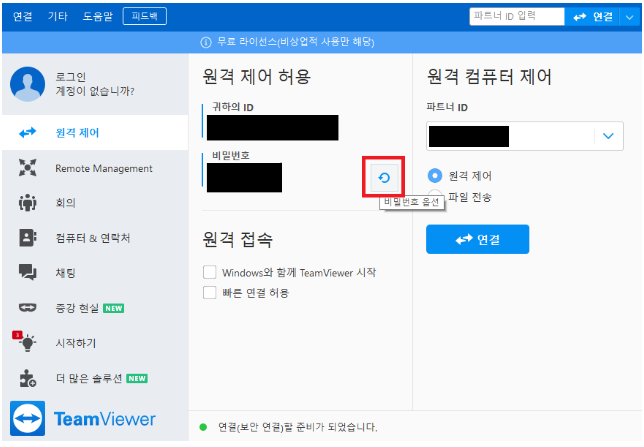Open the 시작하기 sidebar entry
Image resolution: width=644 pixels, height=447 pixels.
(95, 343)
